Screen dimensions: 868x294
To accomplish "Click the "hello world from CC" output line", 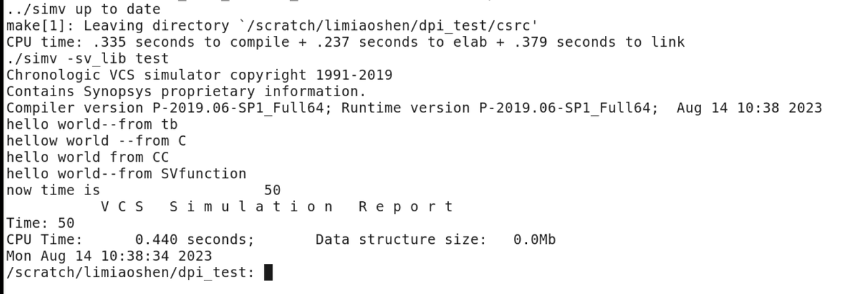I will 87,157.
